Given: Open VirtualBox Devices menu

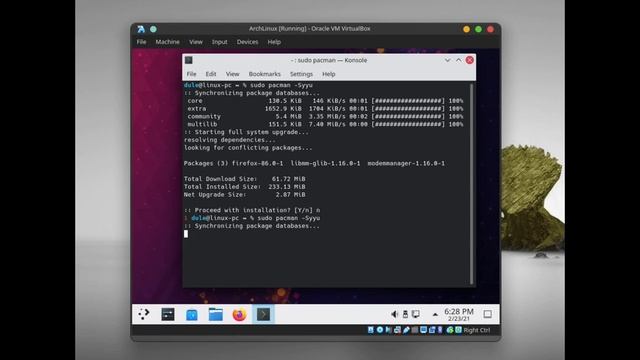Looking at the screenshot, I should pos(247,42).
